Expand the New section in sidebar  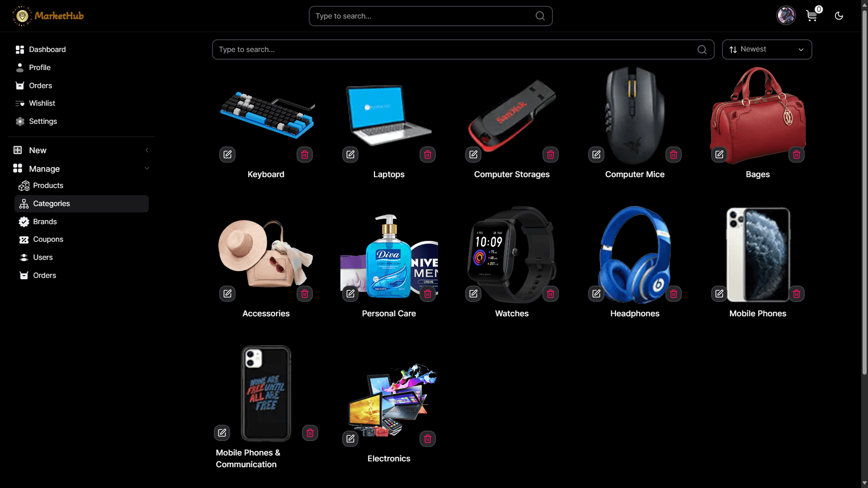(81, 150)
